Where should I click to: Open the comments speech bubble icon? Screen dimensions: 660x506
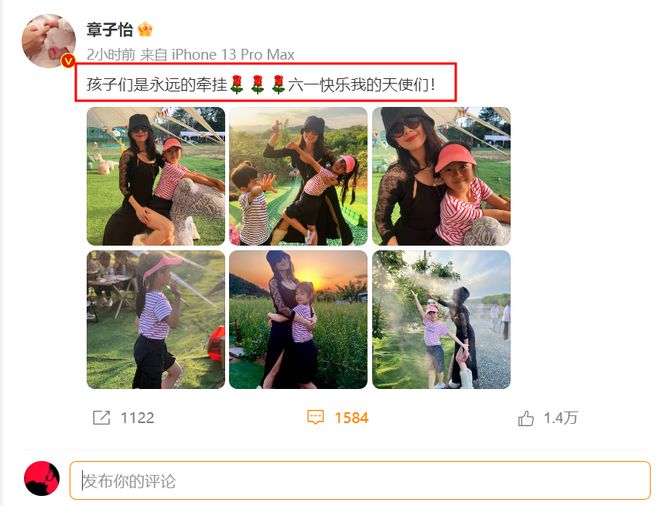tap(315, 418)
